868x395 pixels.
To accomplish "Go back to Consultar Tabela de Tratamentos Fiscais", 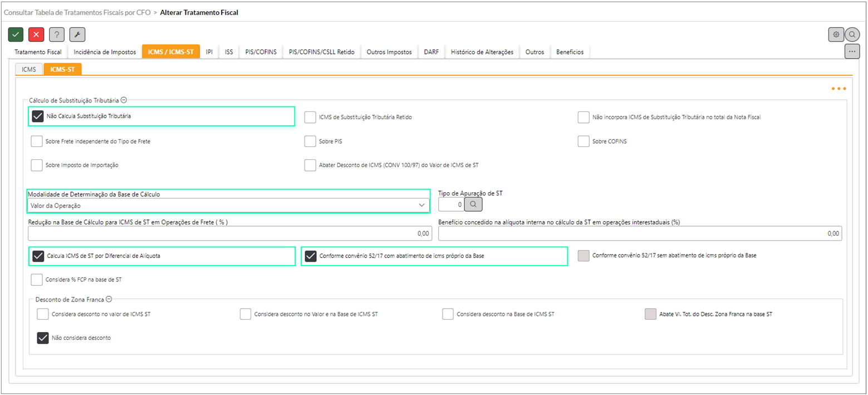I will coord(77,12).
